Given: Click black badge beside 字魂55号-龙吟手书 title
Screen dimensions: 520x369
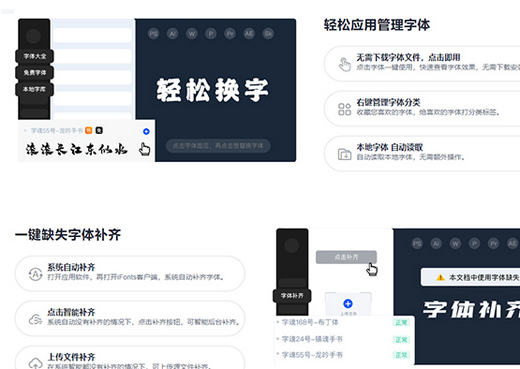Looking at the screenshot, I should (99, 130).
